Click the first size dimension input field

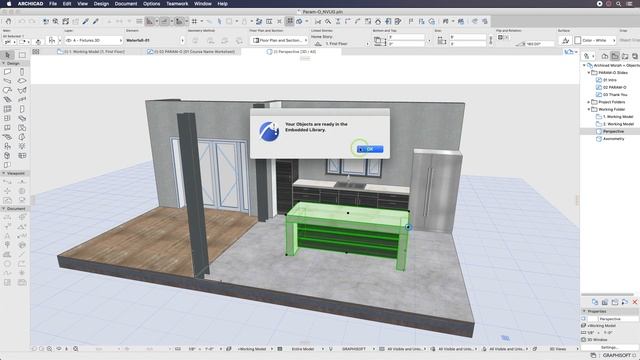pos(468,37)
